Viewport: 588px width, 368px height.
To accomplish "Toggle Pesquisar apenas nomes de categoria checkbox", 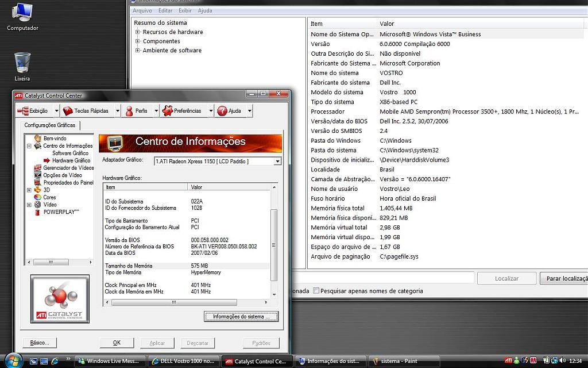I will (316, 290).
